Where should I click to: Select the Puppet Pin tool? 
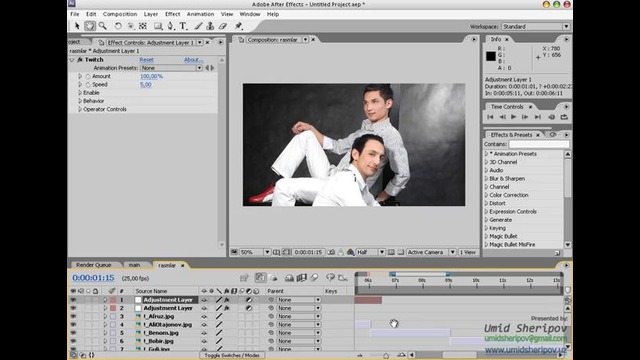[x=239, y=26]
